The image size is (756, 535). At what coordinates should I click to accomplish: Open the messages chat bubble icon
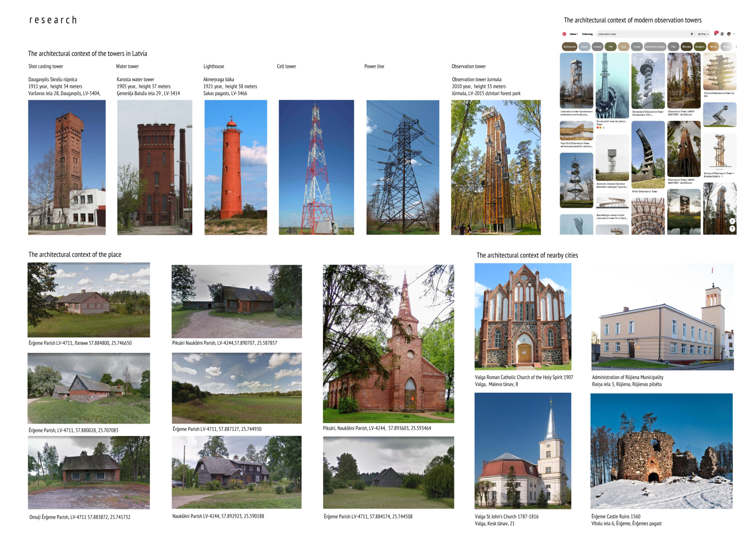click(x=722, y=34)
